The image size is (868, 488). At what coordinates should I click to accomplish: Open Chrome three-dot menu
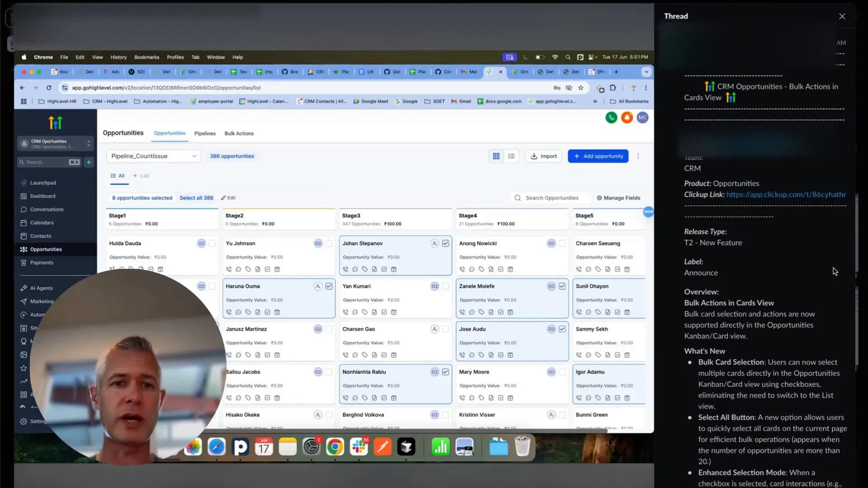pyautogui.click(x=646, y=88)
